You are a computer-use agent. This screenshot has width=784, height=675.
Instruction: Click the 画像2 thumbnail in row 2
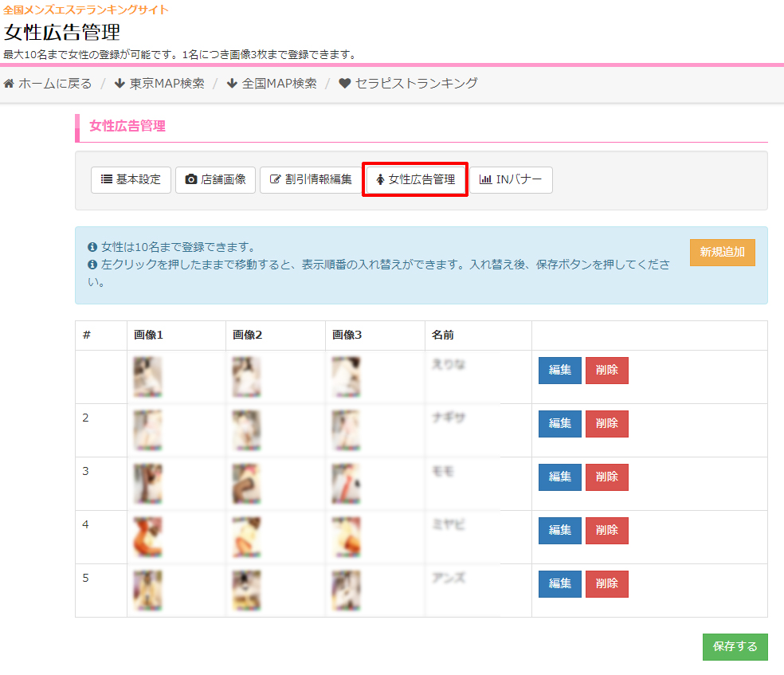pos(246,430)
